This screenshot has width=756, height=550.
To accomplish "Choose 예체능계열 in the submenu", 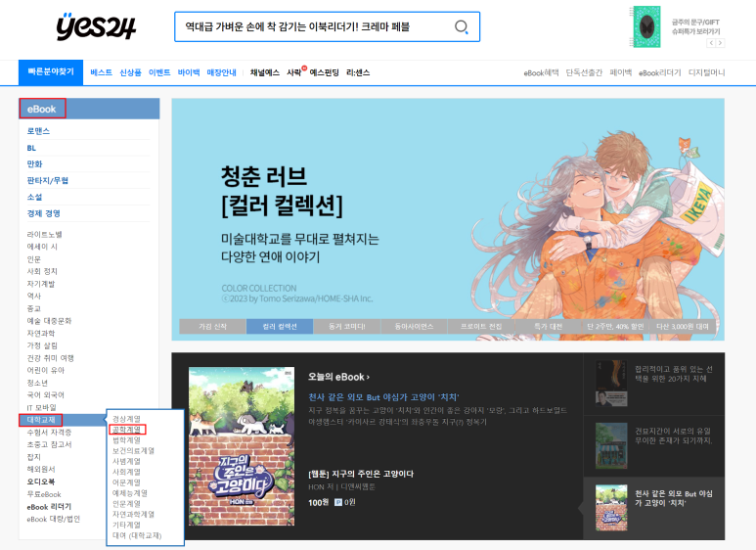I will coord(130,493).
